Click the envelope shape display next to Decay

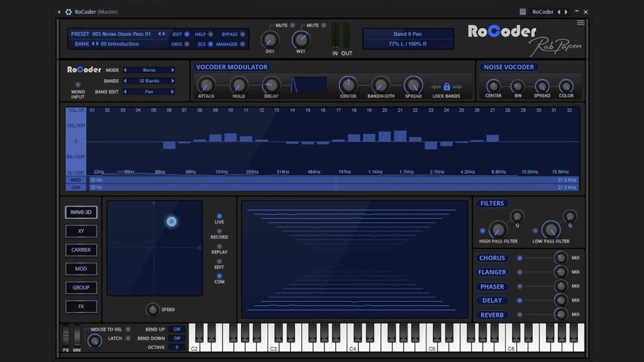[308, 85]
